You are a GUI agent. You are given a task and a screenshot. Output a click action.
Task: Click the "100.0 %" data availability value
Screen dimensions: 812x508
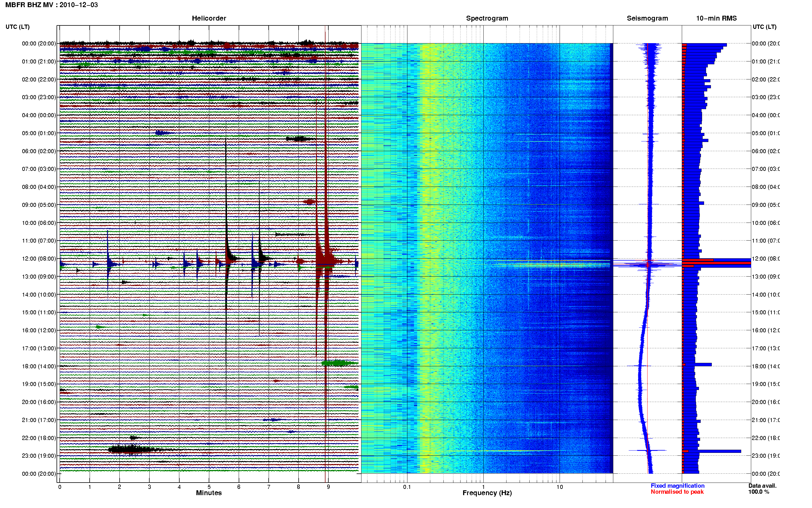click(x=759, y=492)
